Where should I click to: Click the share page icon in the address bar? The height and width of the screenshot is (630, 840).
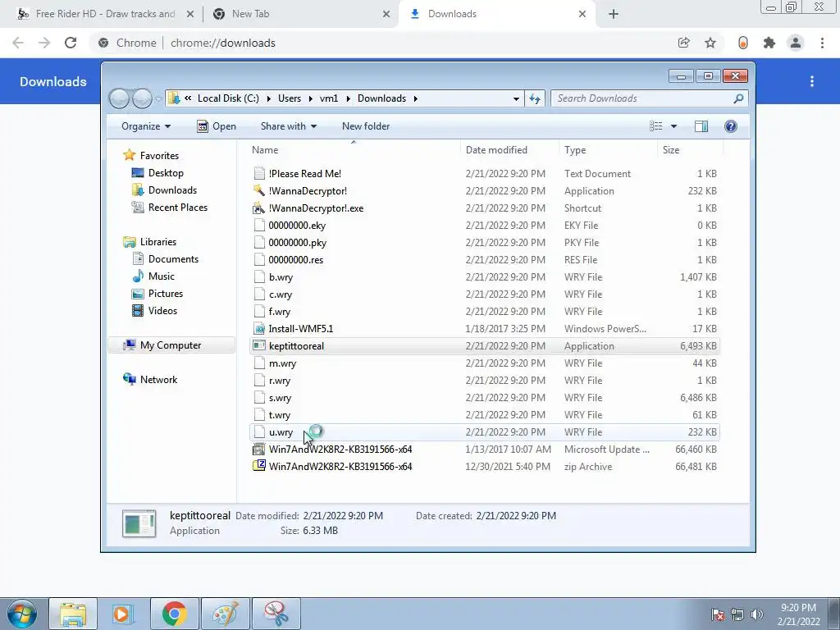(x=683, y=43)
